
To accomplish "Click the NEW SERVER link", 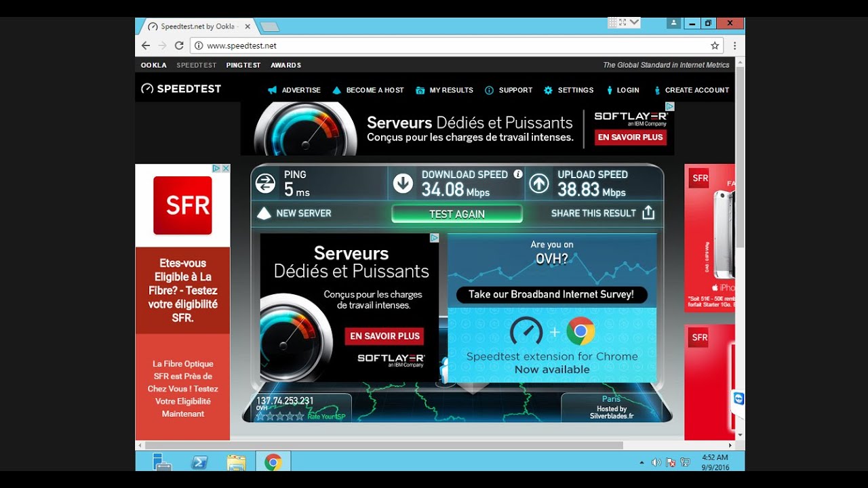I will pyautogui.click(x=304, y=213).
